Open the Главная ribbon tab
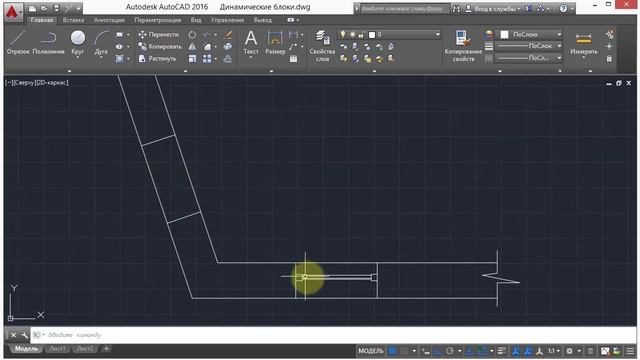640x360 pixels. [x=42, y=20]
